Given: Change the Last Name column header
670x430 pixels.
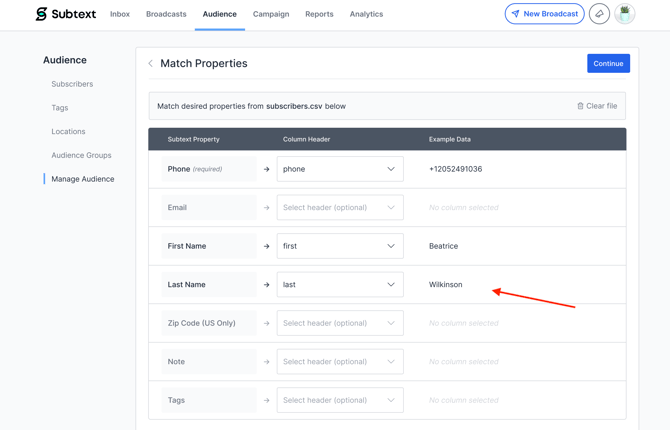Looking at the screenshot, I should pyautogui.click(x=339, y=285).
